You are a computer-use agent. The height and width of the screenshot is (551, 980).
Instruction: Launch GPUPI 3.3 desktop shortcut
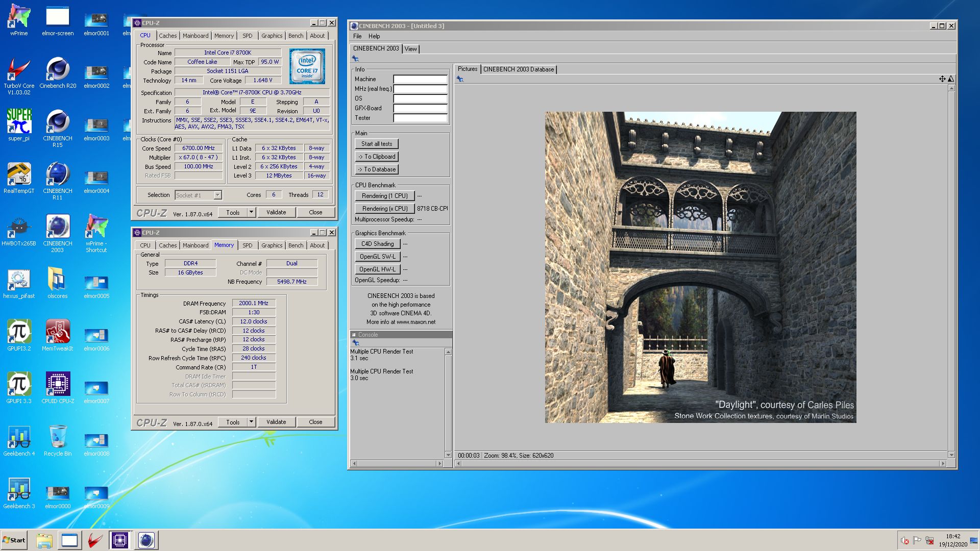(19, 388)
